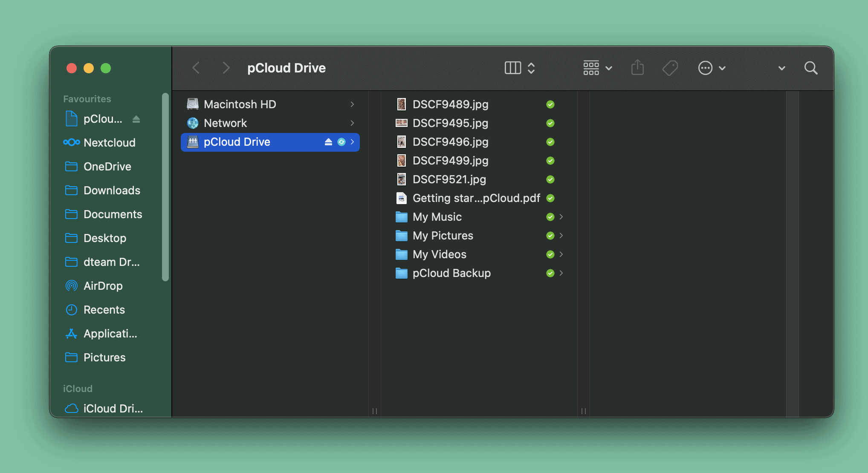
Task: Open the toolbar chevron dropdown near search
Action: [x=781, y=68]
